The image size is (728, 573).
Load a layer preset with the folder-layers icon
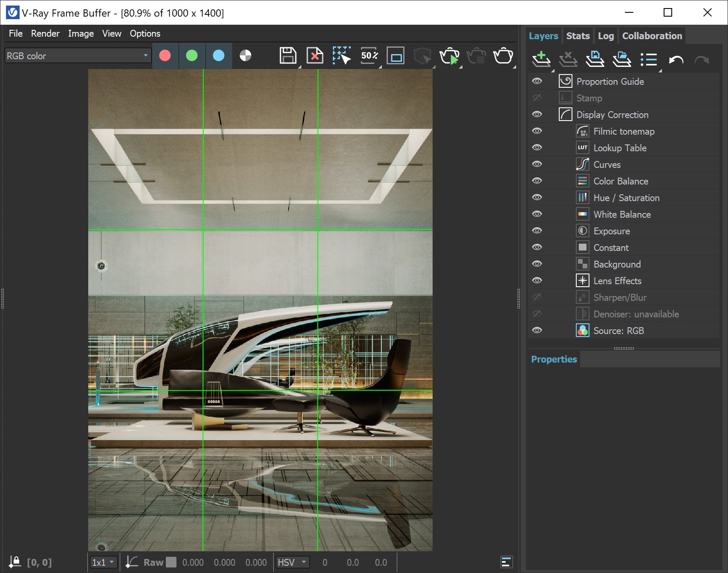tap(621, 59)
